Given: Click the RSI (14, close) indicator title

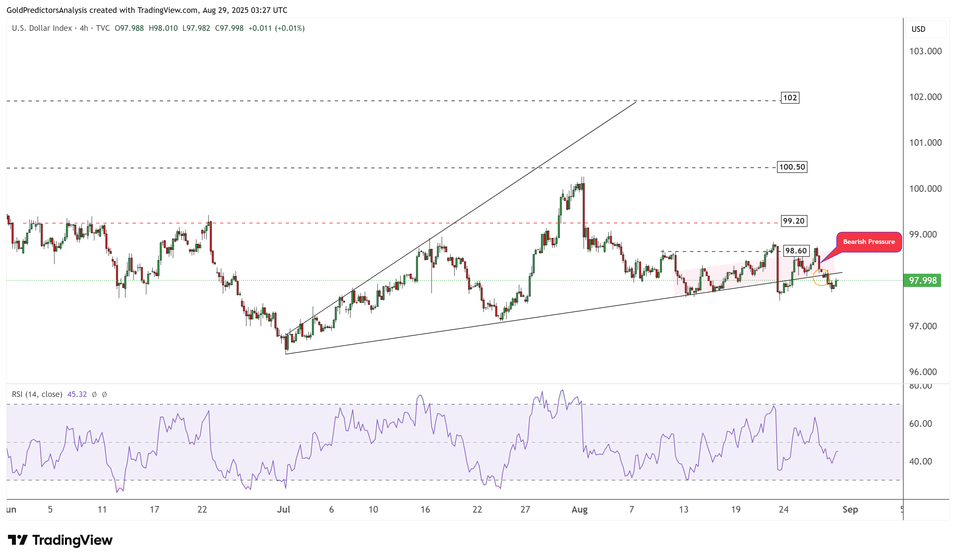Looking at the screenshot, I should coord(37,394).
